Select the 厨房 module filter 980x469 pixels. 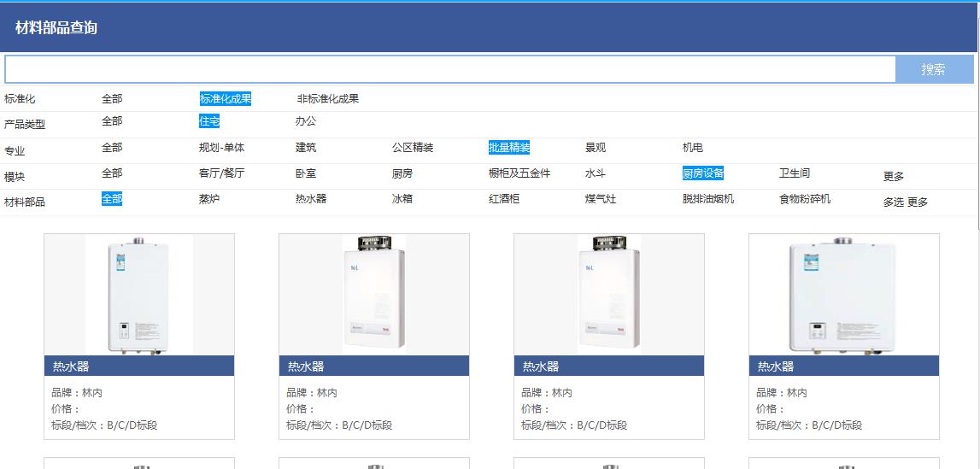pos(402,173)
